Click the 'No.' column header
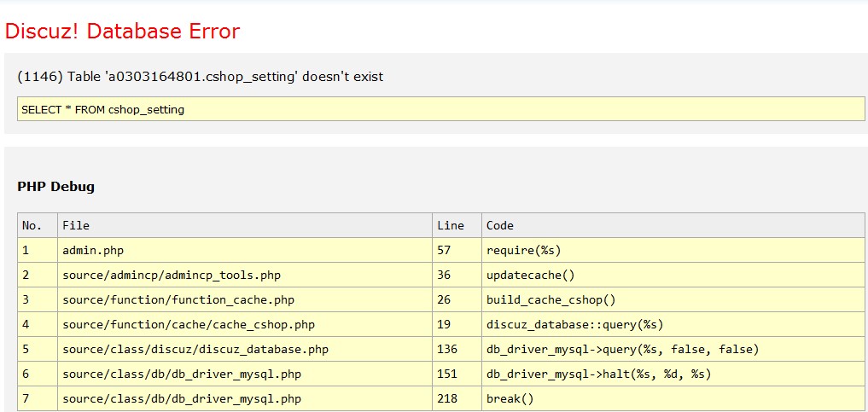 (x=37, y=225)
